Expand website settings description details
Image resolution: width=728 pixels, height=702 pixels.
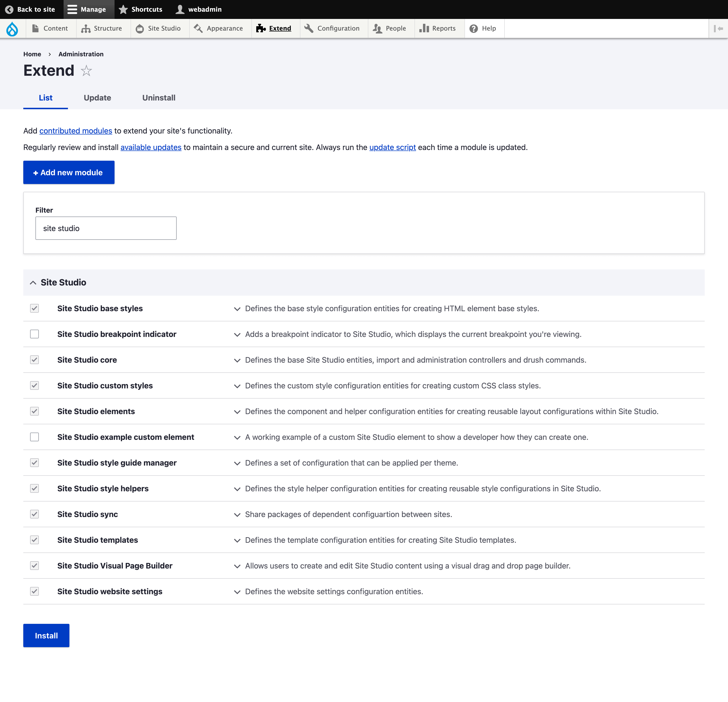pyautogui.click(x=237, y=592)
